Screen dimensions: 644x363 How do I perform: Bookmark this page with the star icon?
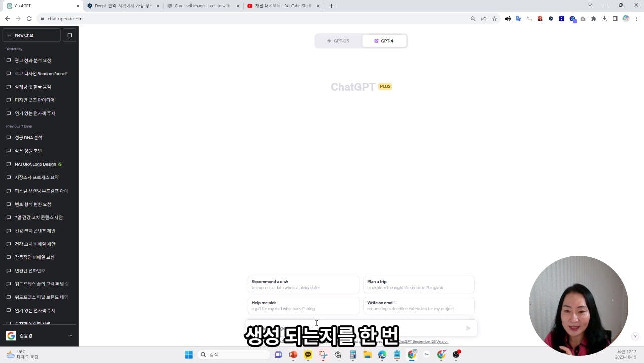click(x=494, y=19)
